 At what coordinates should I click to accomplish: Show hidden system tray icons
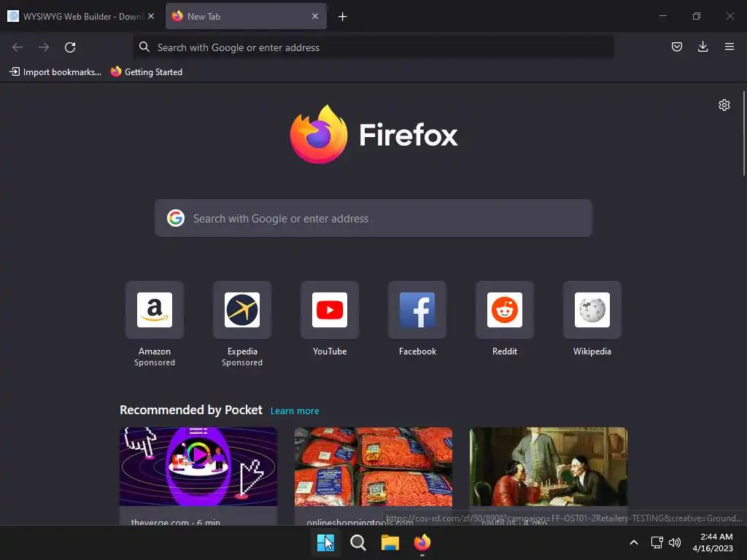(x=634, y=542)
